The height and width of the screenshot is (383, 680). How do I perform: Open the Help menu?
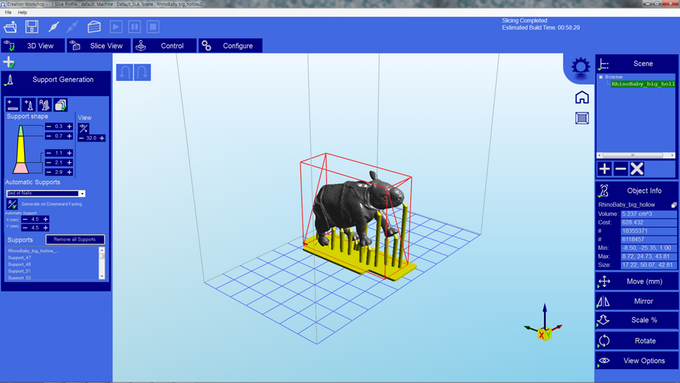22,13
